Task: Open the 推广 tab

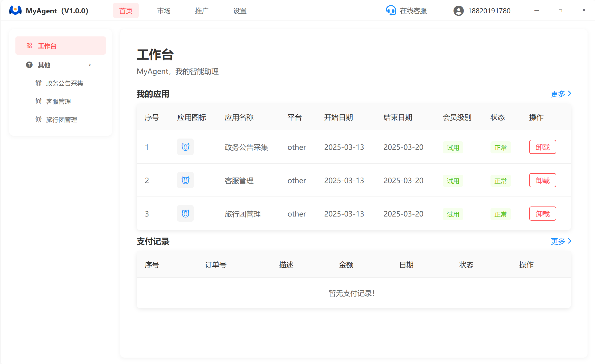Action: (x=202, y=11)
